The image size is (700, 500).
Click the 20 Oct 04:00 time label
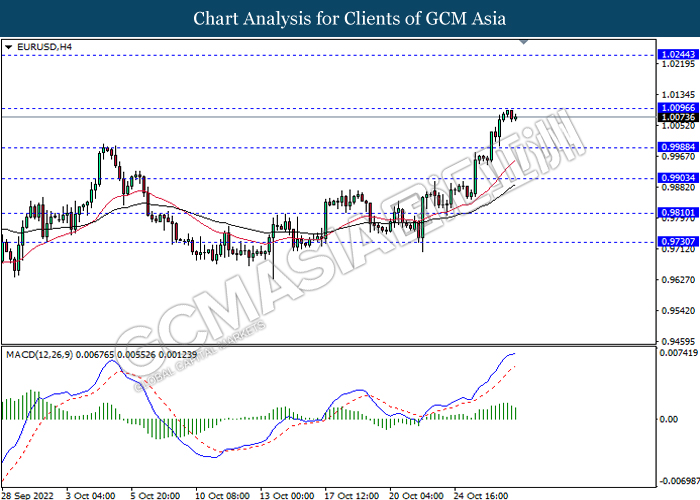coord(416,495)
